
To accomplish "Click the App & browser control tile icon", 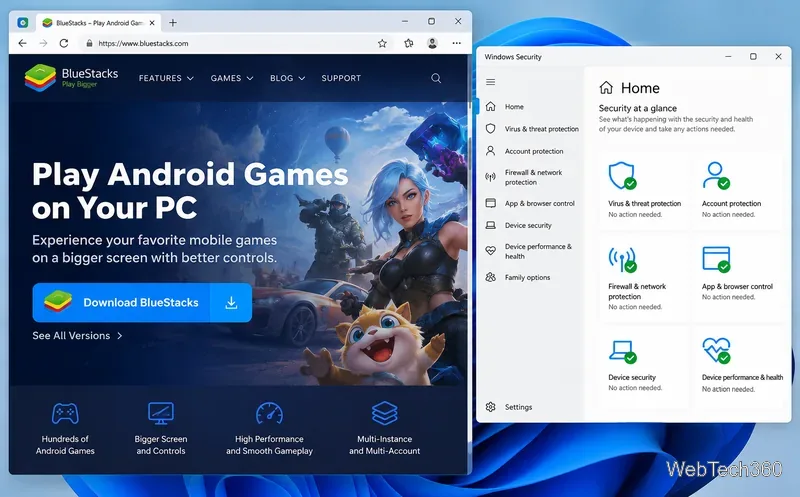I will 716,259.
